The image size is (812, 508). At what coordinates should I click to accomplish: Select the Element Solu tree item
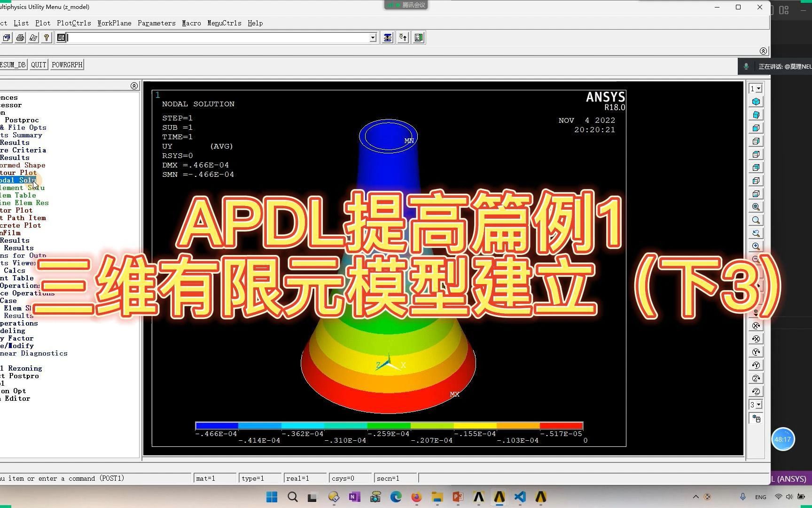[x=22, y=188]
